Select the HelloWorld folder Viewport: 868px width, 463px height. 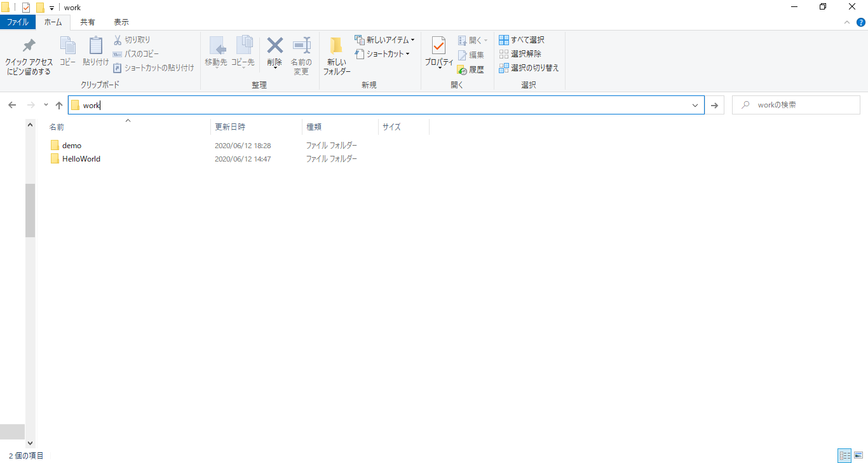click(x=81, y=159)
